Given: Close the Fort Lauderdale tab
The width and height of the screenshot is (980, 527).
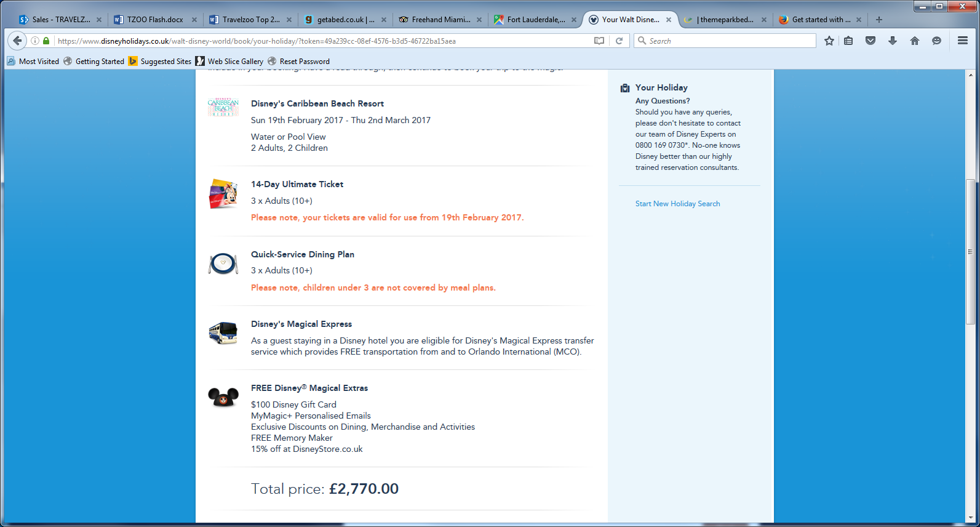Looking at the screenshot, I should pyautogui.click(x=574, y=20).
